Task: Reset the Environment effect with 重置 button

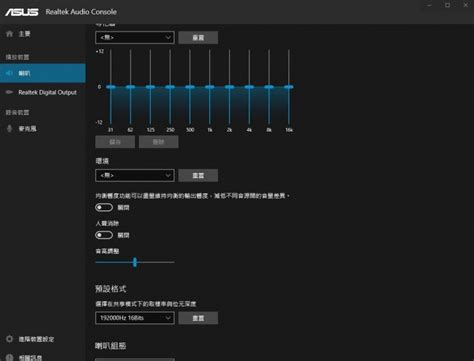Action: click(198, 175)
